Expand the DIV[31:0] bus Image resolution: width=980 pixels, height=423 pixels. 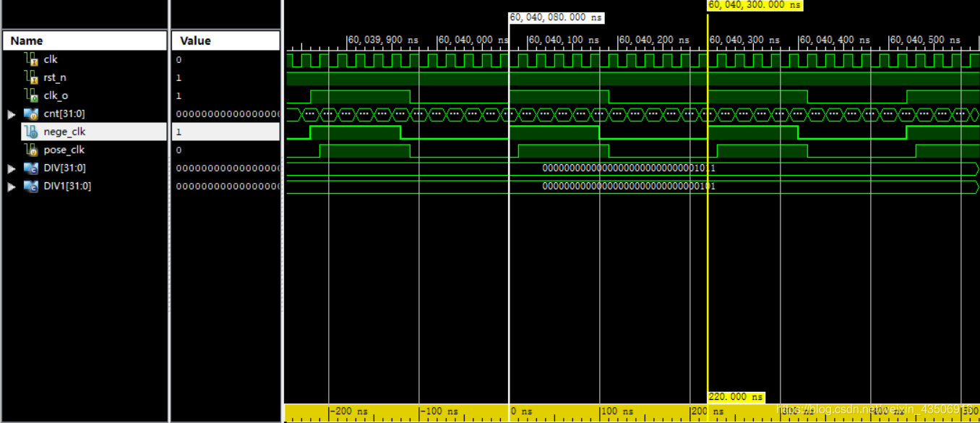pyautogui.click(x=11, y=168)
